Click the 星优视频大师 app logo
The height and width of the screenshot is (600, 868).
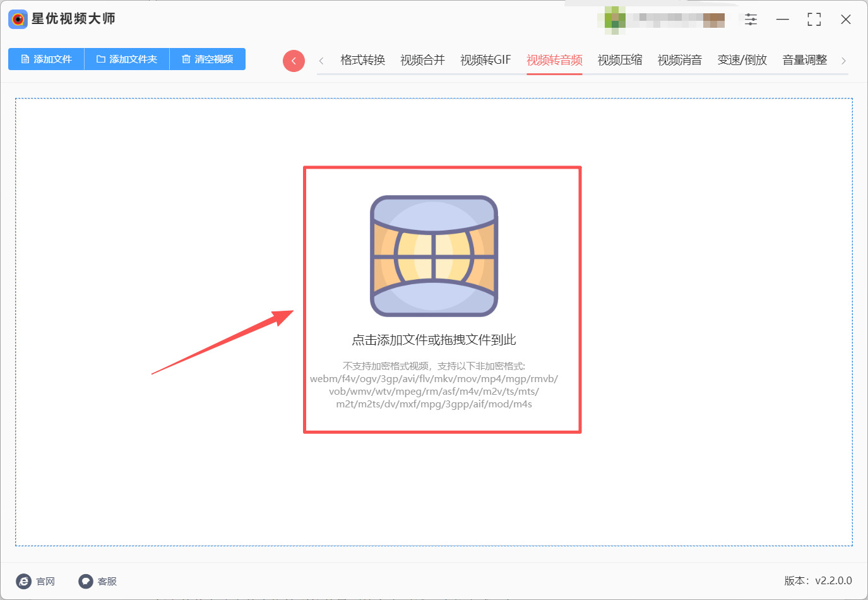pyautogui.click(x=18, y=19)
